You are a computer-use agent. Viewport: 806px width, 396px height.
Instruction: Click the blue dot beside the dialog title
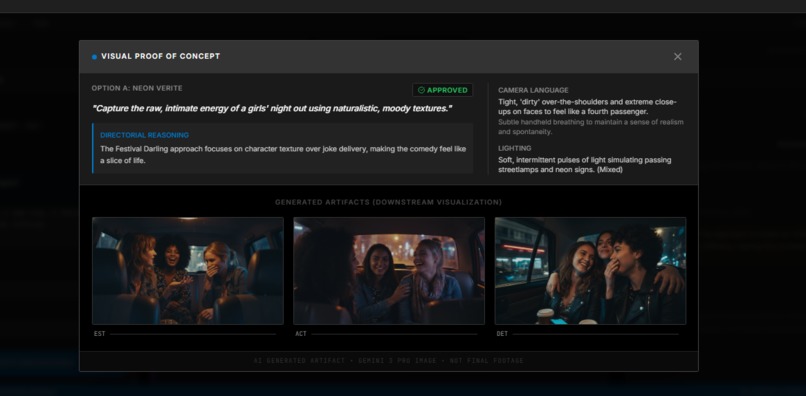coord(94,57)
